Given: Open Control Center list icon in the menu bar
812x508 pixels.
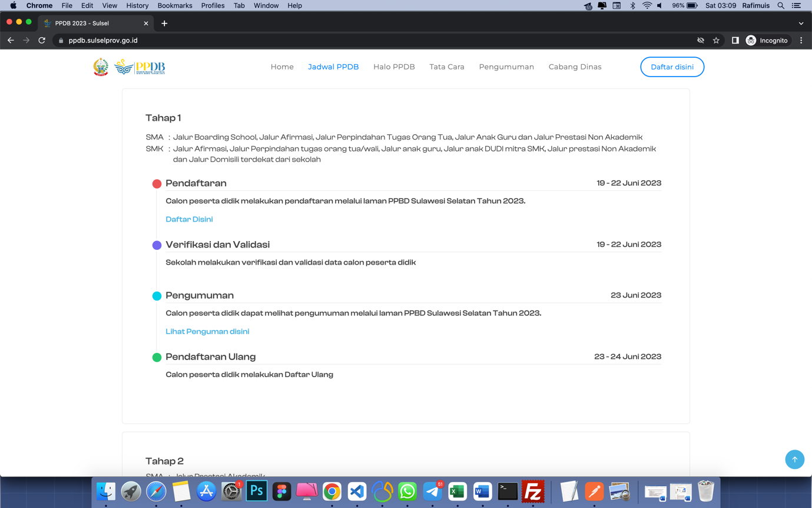Looking at the screenshot, I should coord(796,5).
